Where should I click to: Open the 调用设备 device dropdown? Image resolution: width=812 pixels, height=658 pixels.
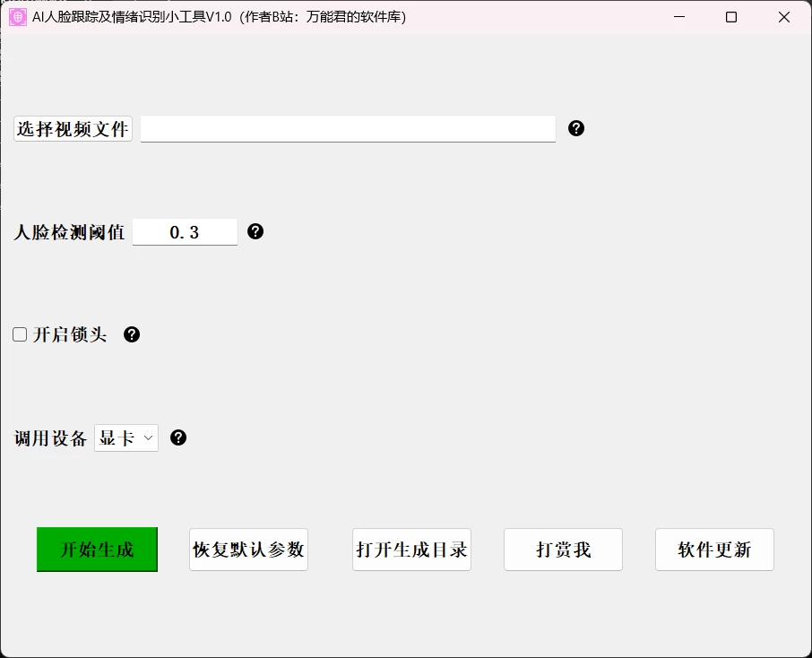click(x=125, y=437)
